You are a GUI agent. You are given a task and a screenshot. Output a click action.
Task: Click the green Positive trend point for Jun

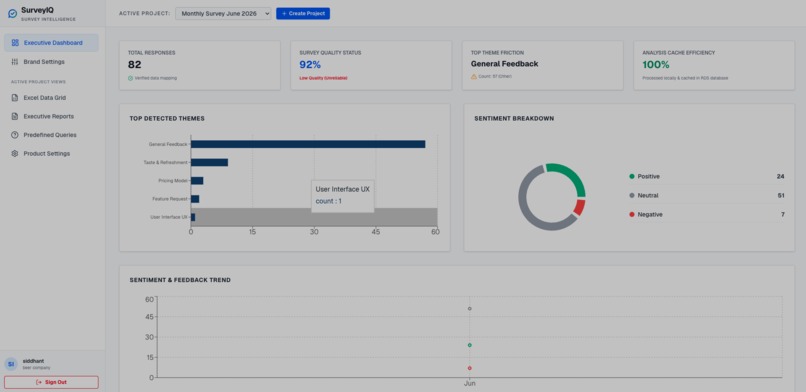pos(469,345)
